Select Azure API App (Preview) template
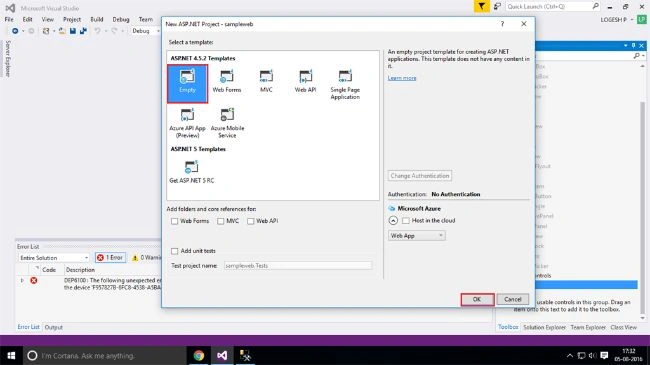 (x=187, y=123)
